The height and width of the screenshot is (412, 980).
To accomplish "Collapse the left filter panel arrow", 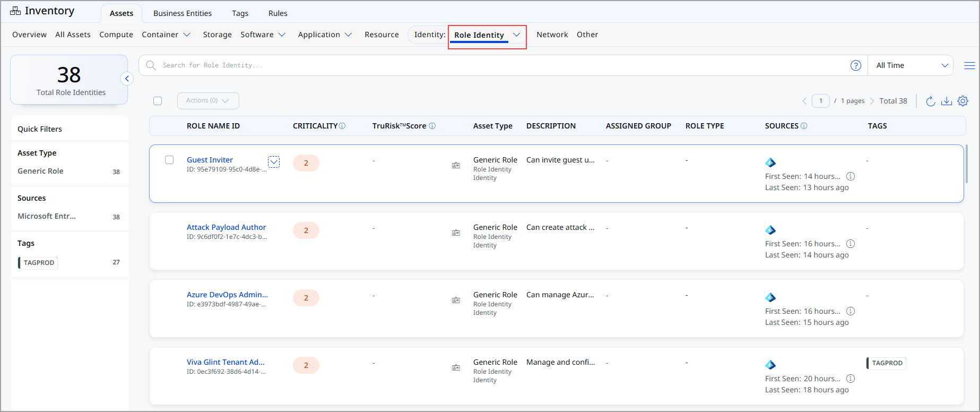I will point(127,79).
